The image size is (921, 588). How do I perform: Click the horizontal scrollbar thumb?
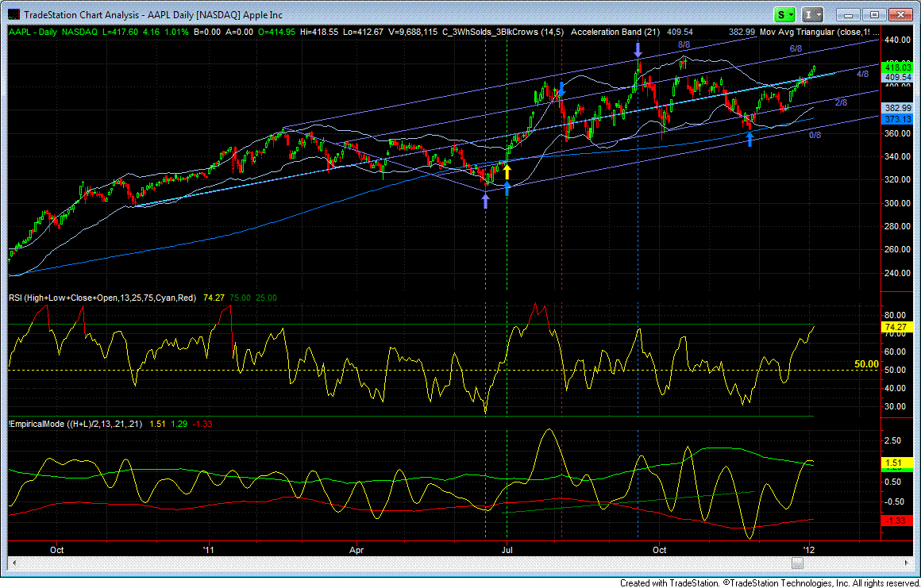point(797,563)
